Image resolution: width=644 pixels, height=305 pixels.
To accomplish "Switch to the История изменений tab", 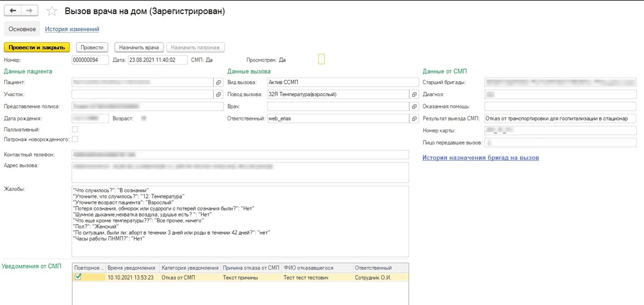I will tap(72, 29).
